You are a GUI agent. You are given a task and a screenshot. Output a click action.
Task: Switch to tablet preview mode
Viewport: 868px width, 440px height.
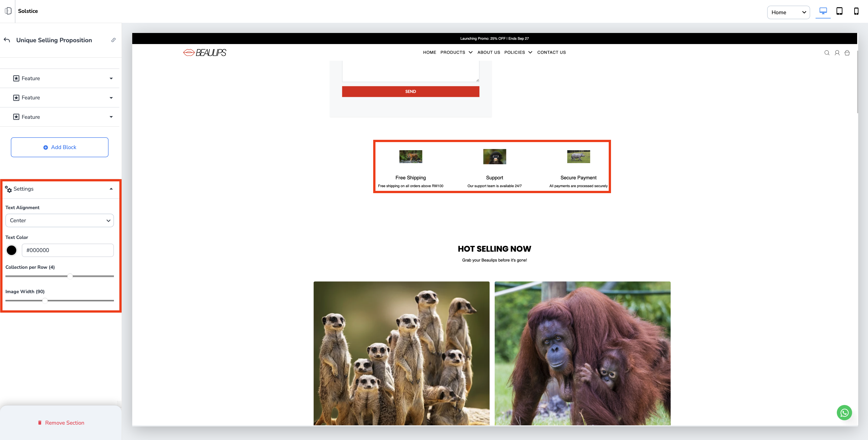[x=839, y=11]
